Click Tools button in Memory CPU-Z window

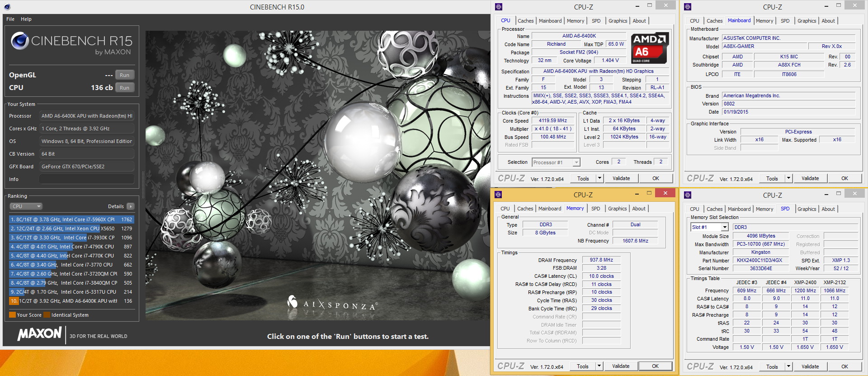click(x=583, y=366)
